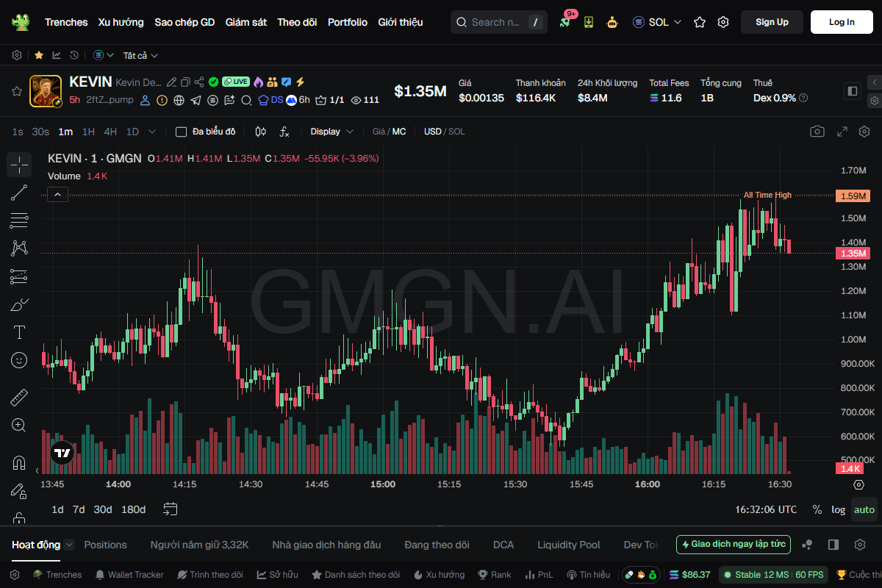
Task: Activate the chart zoom-in tool
Action: tap(19, 425)
